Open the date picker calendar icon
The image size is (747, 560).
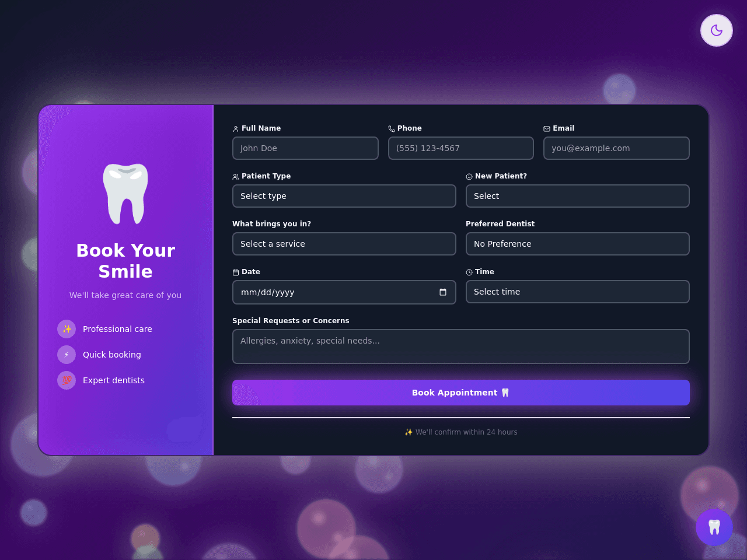[x=443, y=292]
